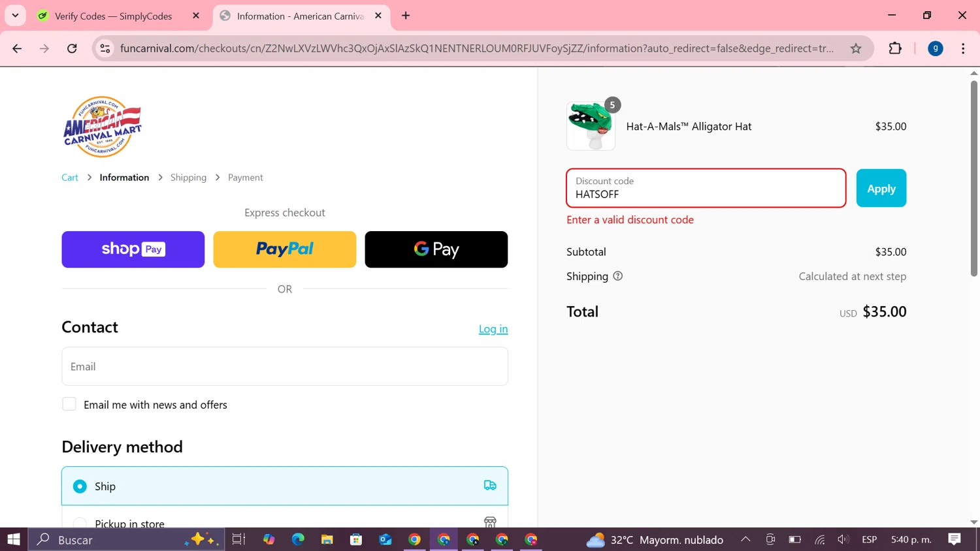Viewport: 980px width, 551px height.
Task: Reload the checkout page
Action: coord(72,48)
